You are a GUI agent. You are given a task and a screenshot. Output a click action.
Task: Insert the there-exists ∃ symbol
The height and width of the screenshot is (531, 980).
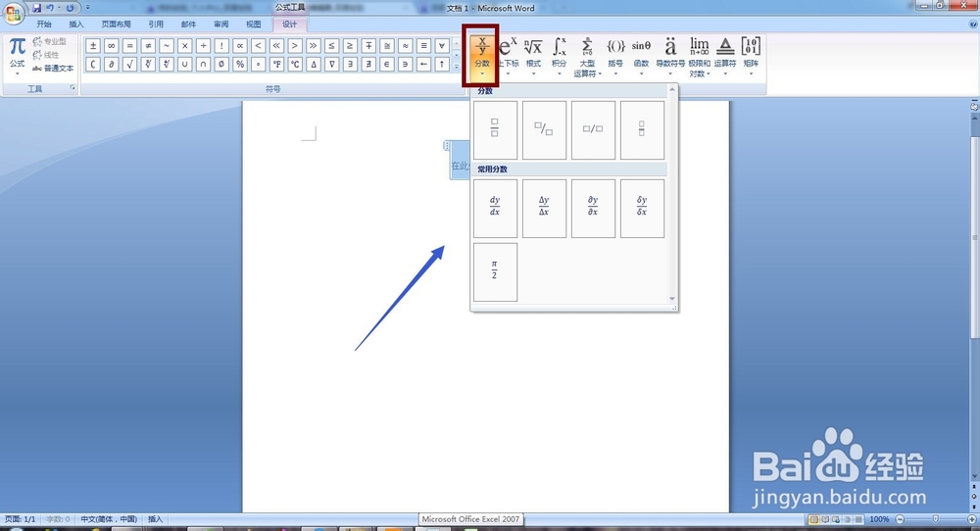[x=350, y=64]
